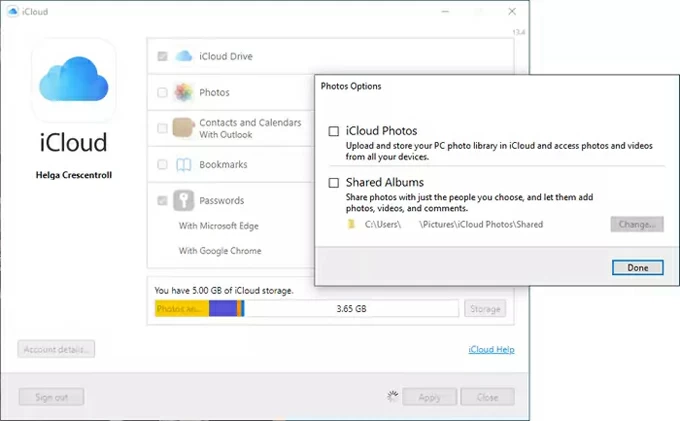Click the iCloud title bar icon
The height and width of the screenshot is (421, 680).
10,10
